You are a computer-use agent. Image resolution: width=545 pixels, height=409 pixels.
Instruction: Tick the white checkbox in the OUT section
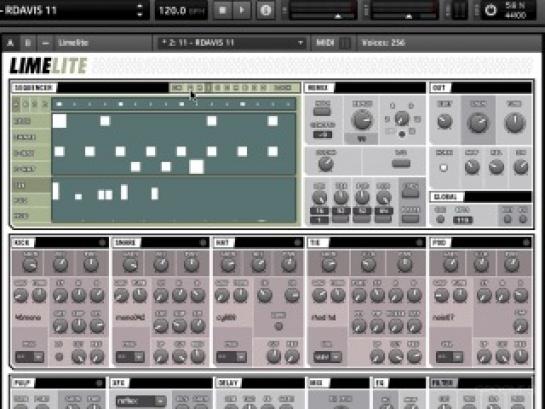click(x=443, y=168)
